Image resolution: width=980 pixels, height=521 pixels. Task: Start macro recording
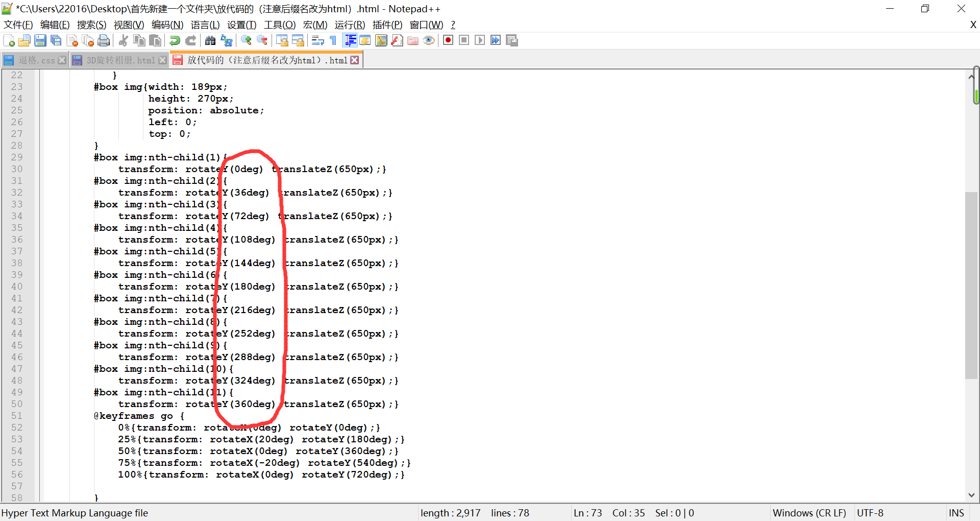[448, 40]
